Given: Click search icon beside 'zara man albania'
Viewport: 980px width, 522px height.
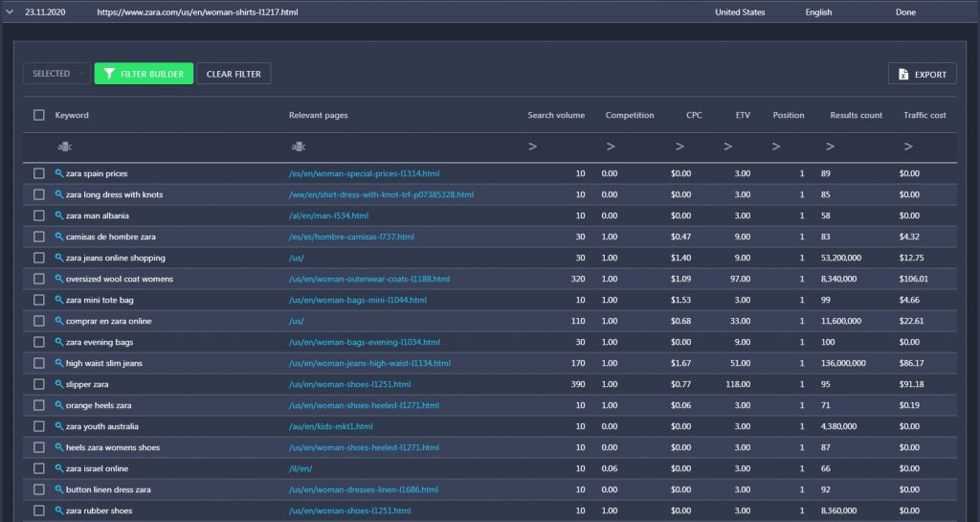Looking at the screenshot, I should (x=58, y=216).
